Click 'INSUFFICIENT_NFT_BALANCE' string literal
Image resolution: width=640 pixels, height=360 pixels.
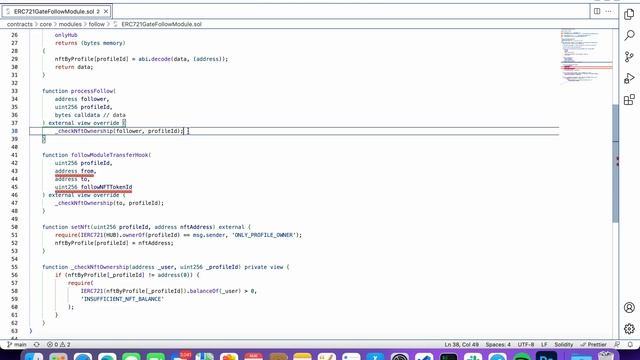(x=122, y=299)
